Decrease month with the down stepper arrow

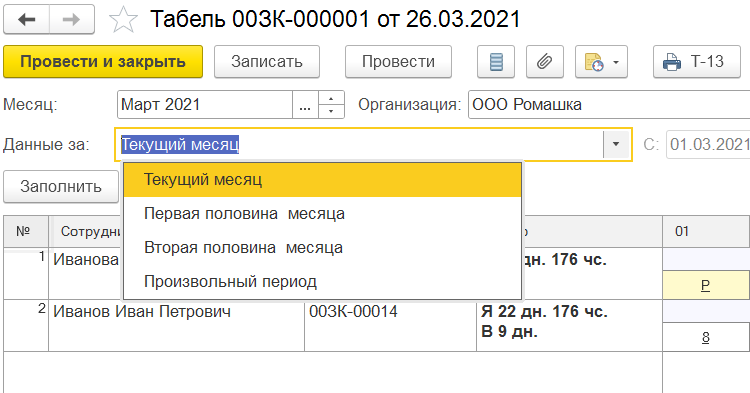(331, 111)
